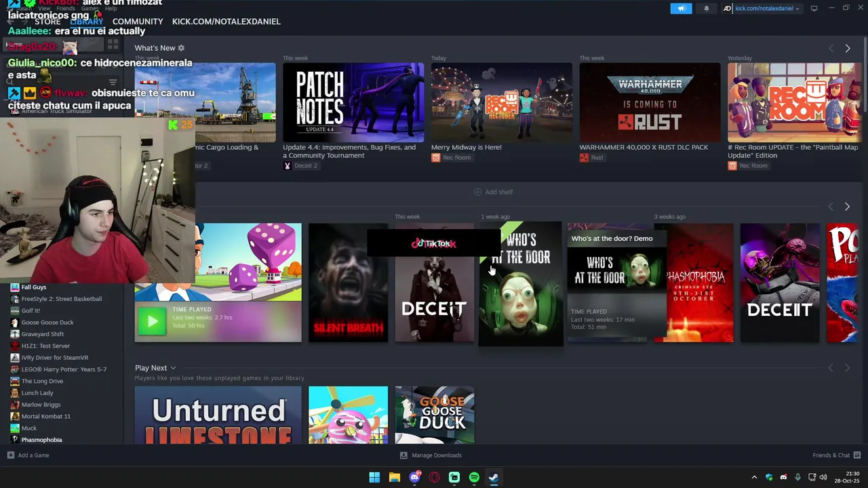Open File Explorer from taskbar
Viewport: 868px width, 488px height.
[x=394, y=477]
